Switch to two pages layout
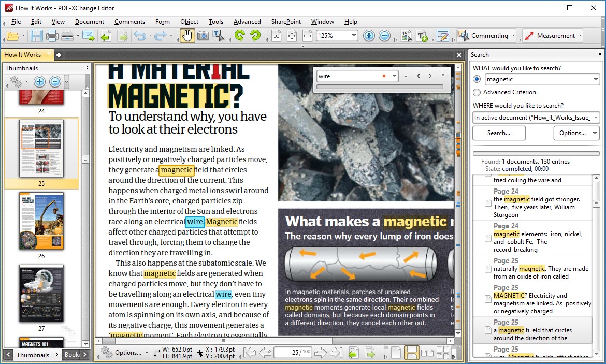 [427, 353]
